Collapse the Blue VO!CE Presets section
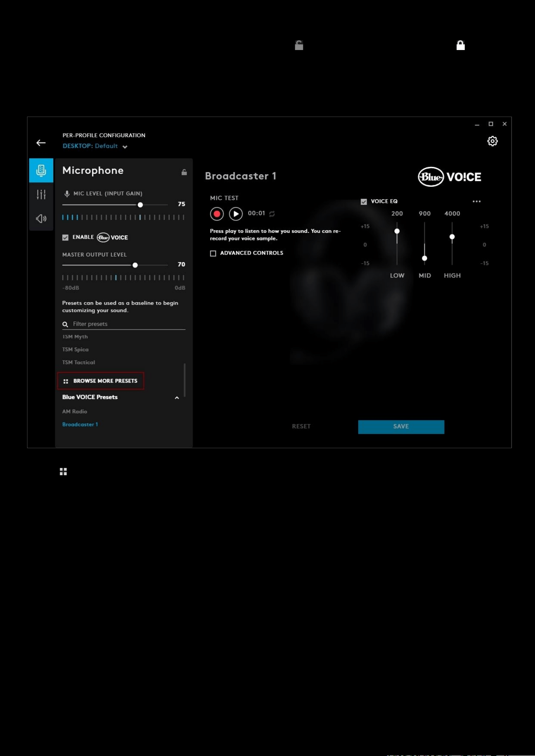This screenshot has width=535, height=756. [176, 398]
